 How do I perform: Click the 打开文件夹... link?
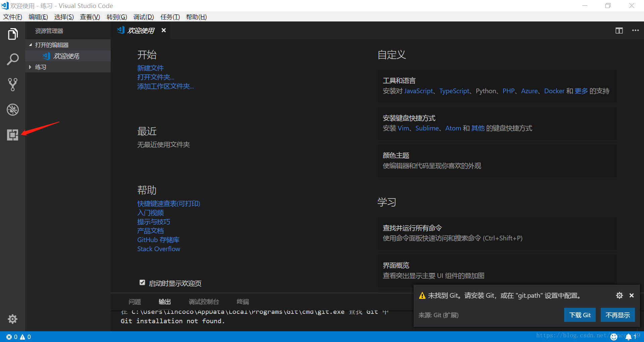[x=156, y=77]
